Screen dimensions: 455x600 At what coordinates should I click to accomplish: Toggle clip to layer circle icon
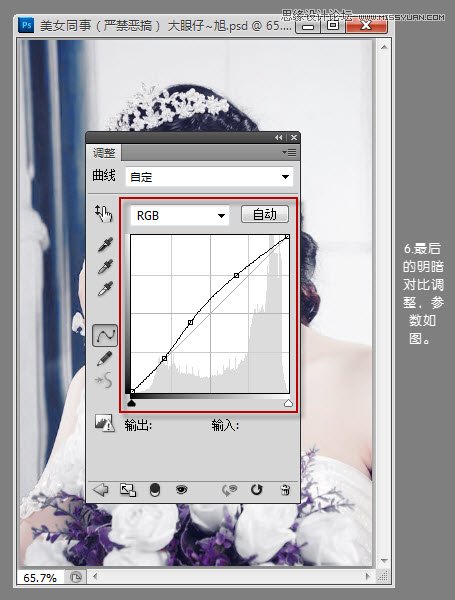click(155, 490)
